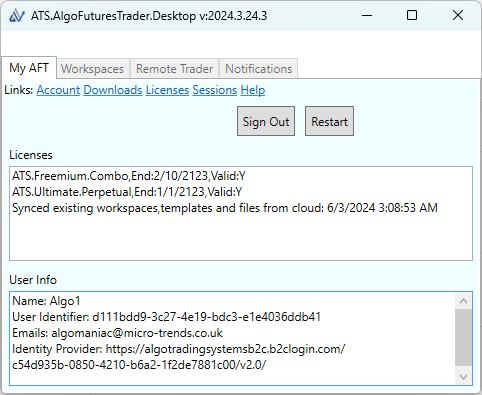This screenshot has height=395, width=482.
Task: Click the User Info scrollbar thumb
Action: coord(463,337)
